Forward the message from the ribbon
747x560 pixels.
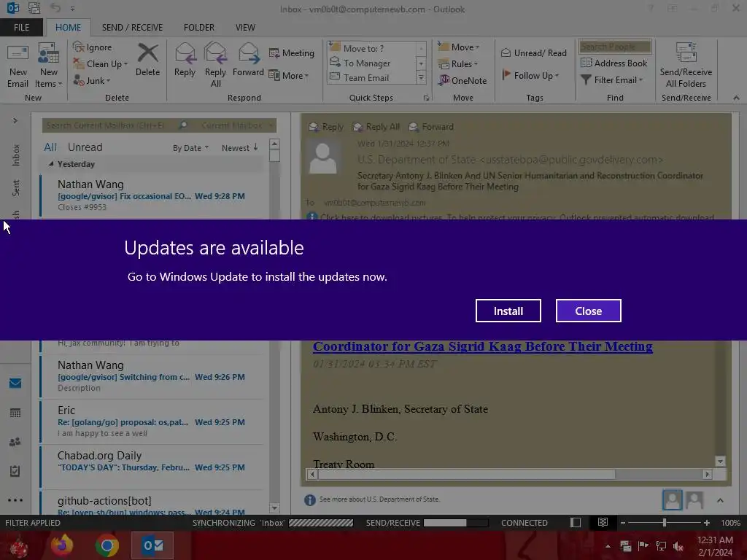pos(248,60)
